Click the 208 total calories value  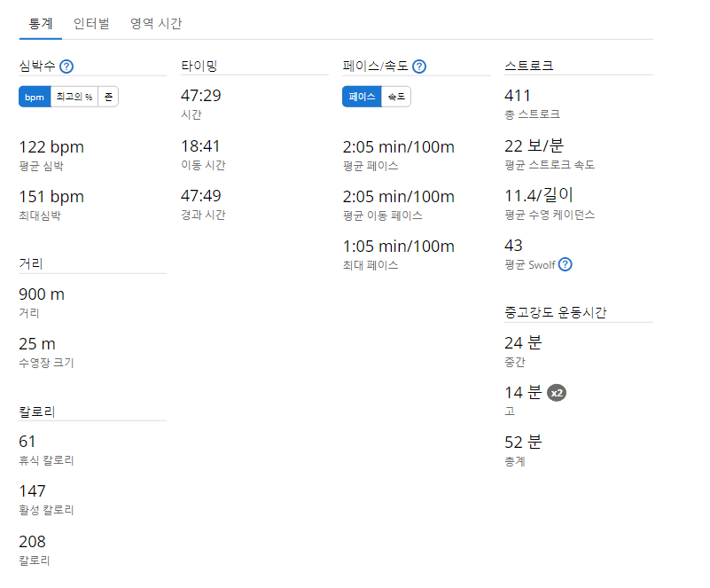coord(32,542)
